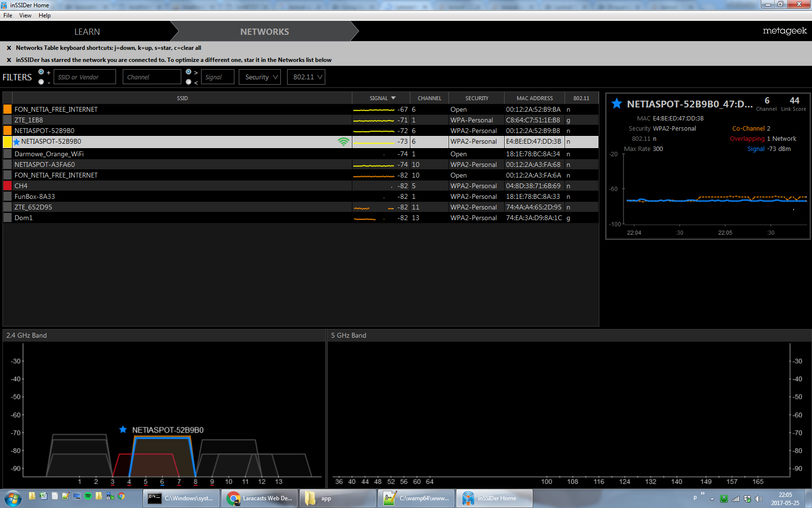The image size is (812, 508).
Task: Select the ZTE_1EB8 network row
Action: click(301, 120)
